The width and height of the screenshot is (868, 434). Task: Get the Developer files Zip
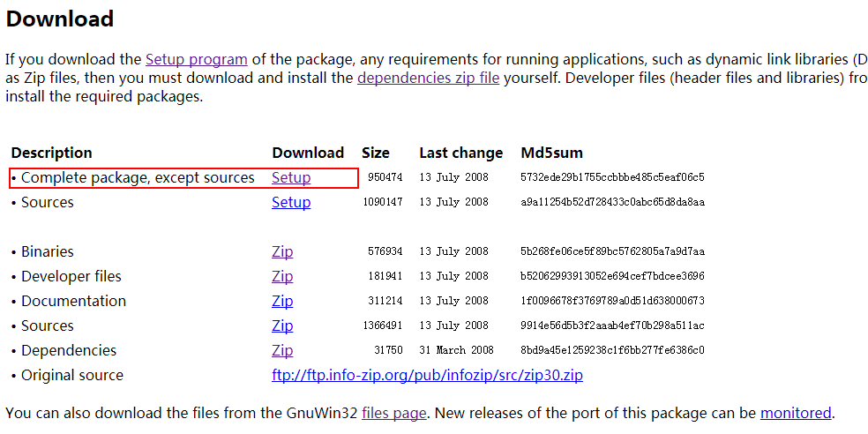point(282,277)
